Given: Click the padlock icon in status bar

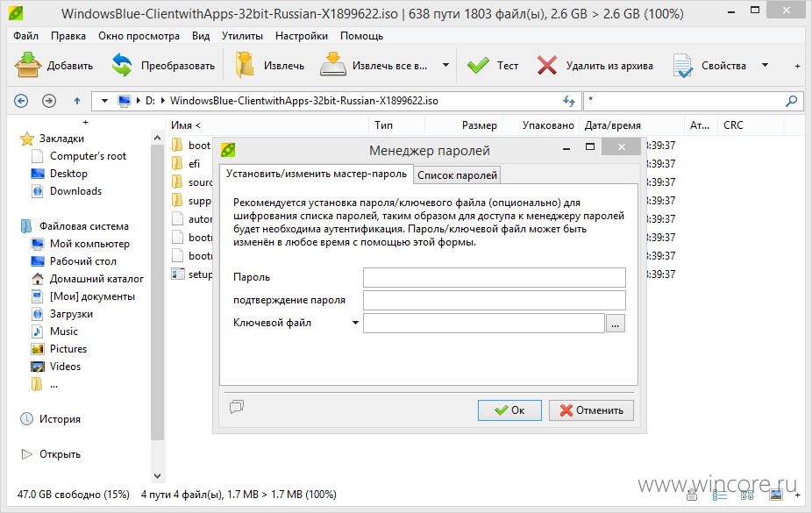Looking at the screenshot, I should pos(692,495).
